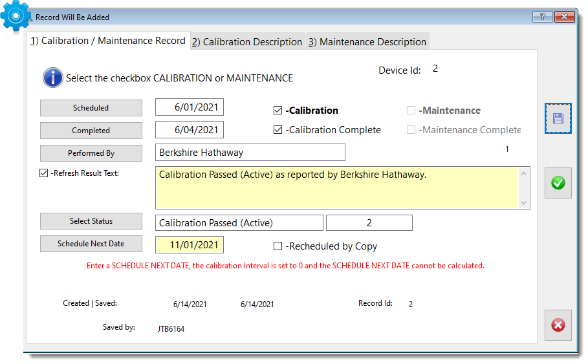Click the Completed date field 6/04/2021

click(x=190, y=130)
